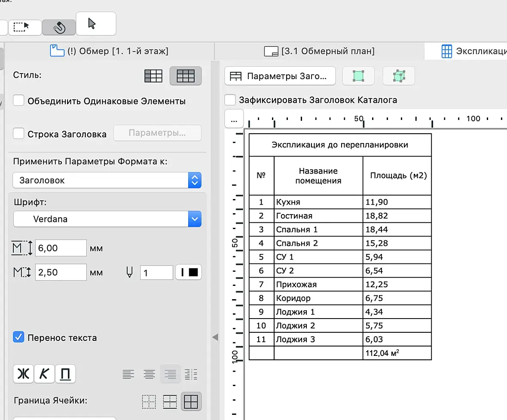This screenshot has height=420, width=507.
Task: Uncheck Перенос текста checkbox
Action: coord(19,337)
